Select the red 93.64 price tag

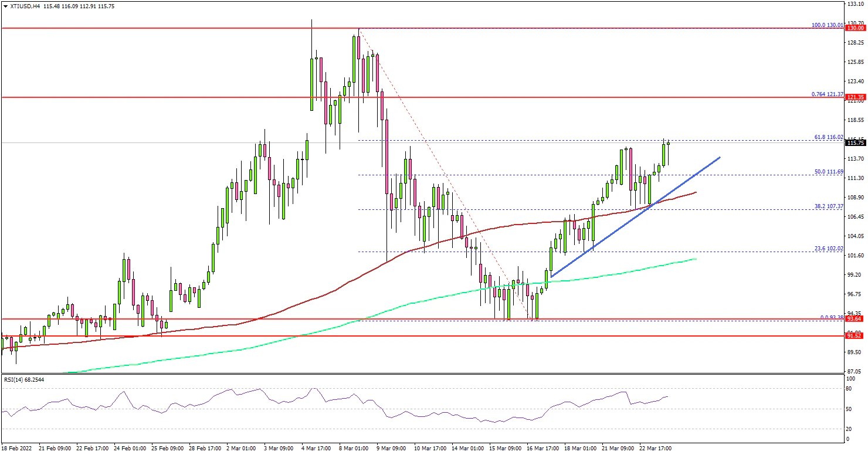coord(855,319)
